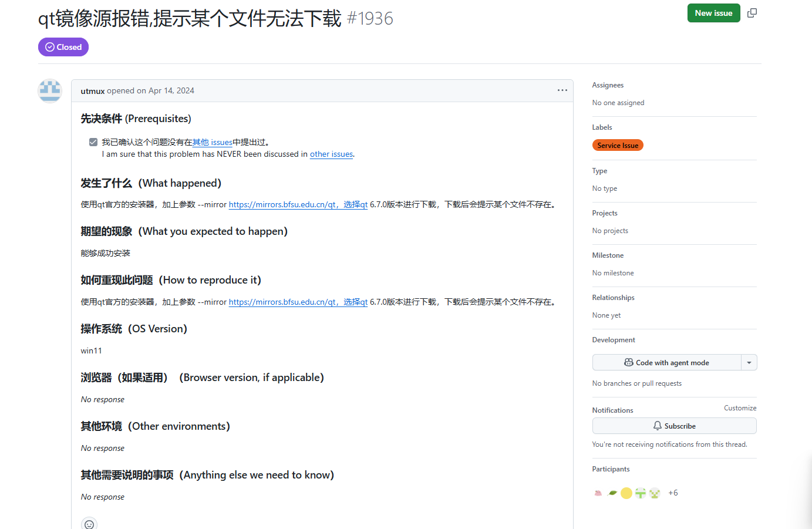812x529 pixels.
Task: Click the last participant avatar before +6
Action: [655, 493]
